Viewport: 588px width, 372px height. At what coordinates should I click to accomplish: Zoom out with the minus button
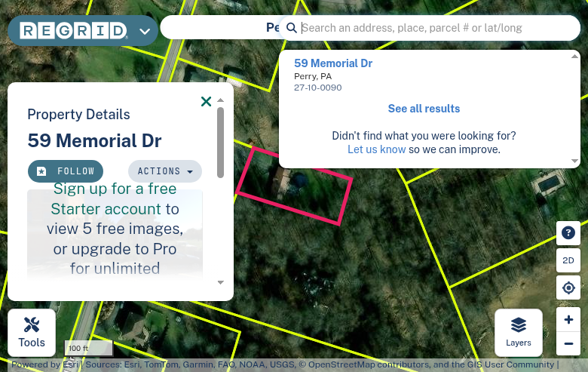(x=568, y=345)
